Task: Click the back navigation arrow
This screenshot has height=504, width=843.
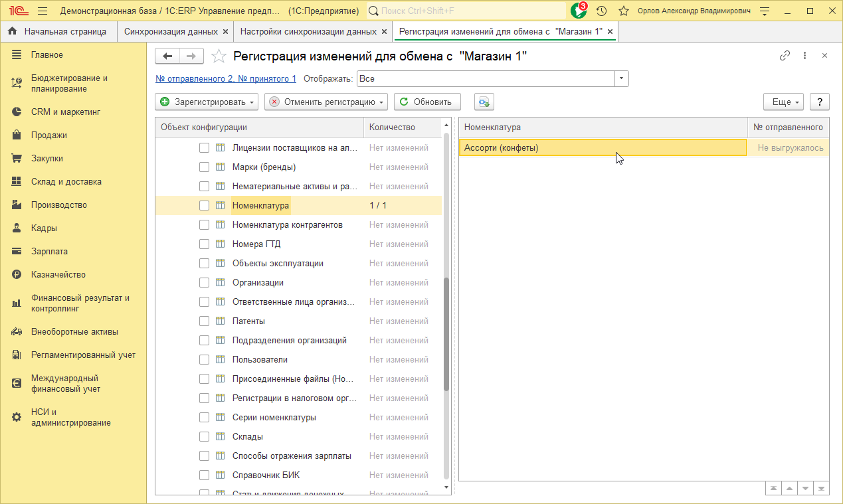Action: point(167,56)
